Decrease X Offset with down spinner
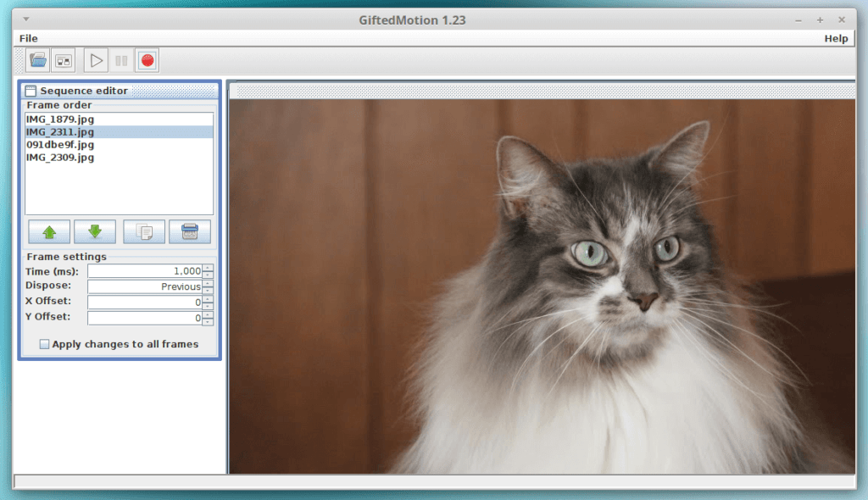868x500 pixels. (209, 306)
